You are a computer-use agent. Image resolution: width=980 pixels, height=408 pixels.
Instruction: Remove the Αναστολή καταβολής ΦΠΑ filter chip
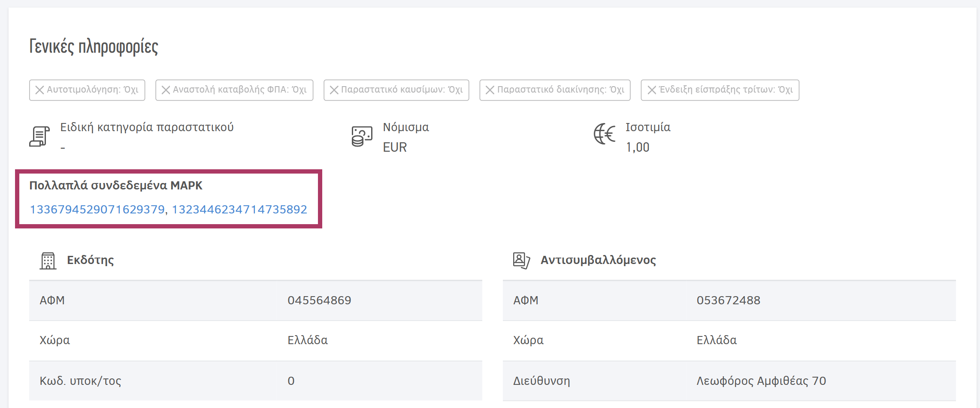point(166,90)
